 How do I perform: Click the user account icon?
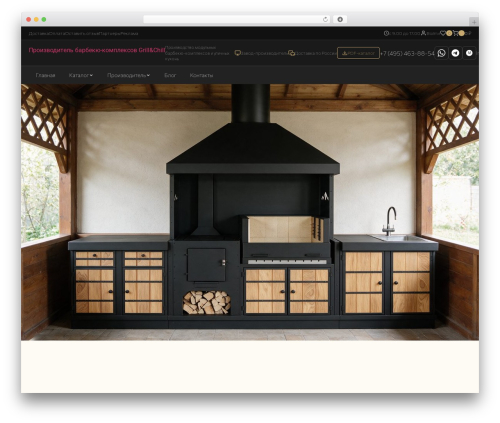click(423, 33)
